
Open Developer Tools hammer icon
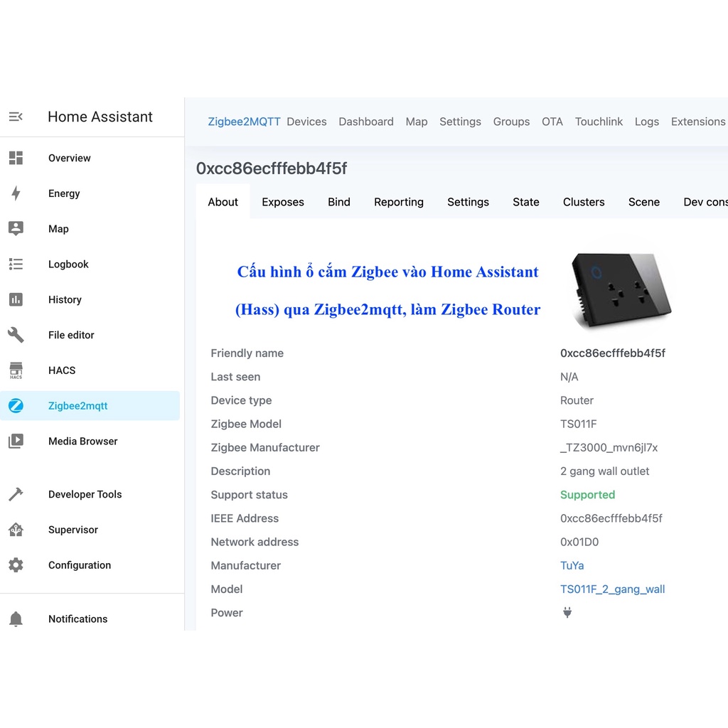(16, 494)
